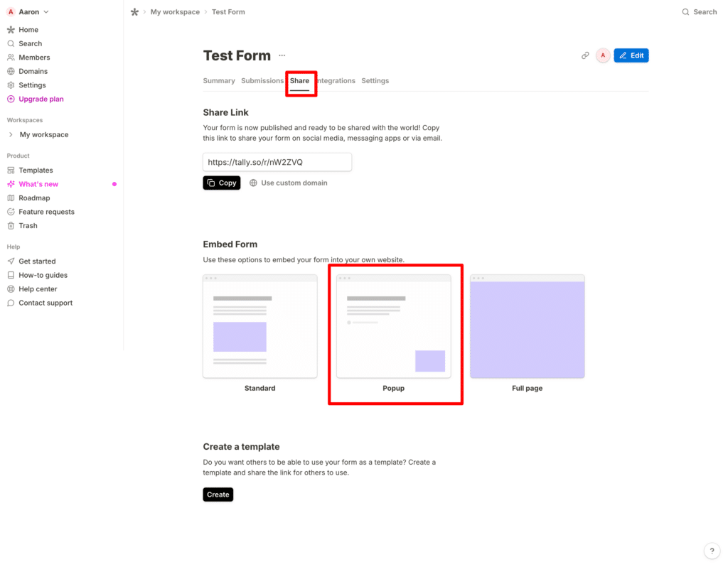Viewport: 728px width, 567px height.
Task: Click Test Form in the breadcrumb
Action: [228, 12]
